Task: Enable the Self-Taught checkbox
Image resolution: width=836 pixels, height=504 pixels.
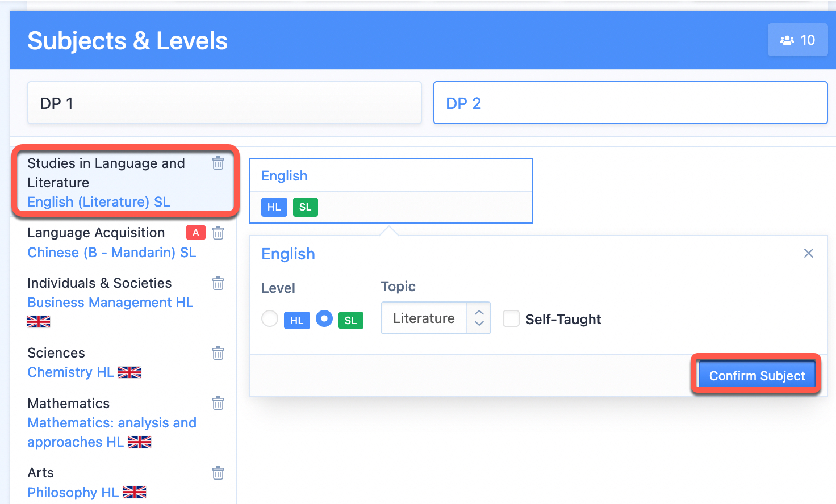Action: (x=511, y=318)
